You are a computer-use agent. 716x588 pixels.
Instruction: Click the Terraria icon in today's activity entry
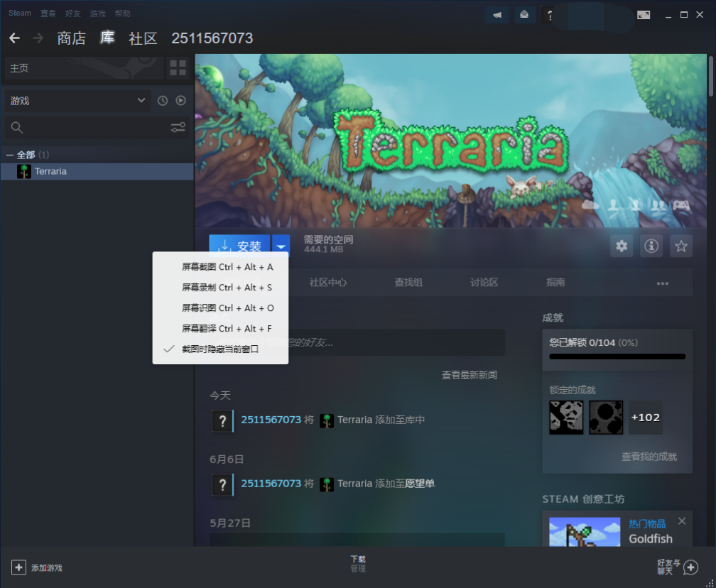coord(327,420)
